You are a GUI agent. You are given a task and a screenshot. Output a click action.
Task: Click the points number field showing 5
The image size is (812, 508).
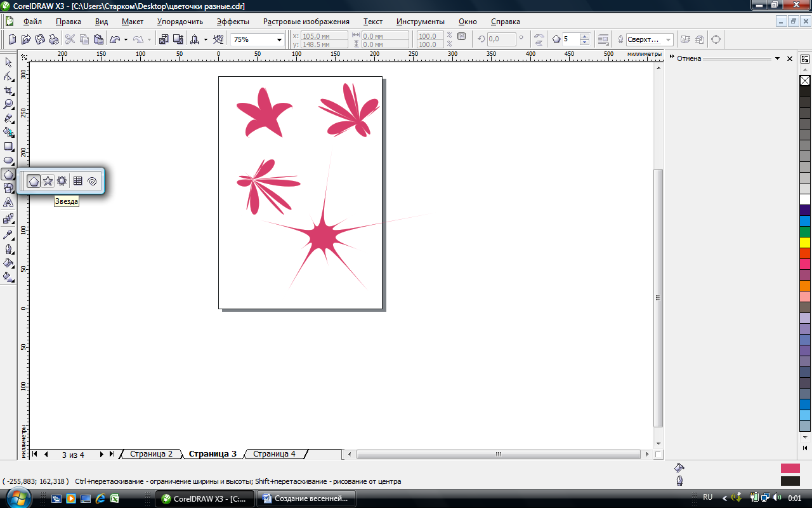570,39
